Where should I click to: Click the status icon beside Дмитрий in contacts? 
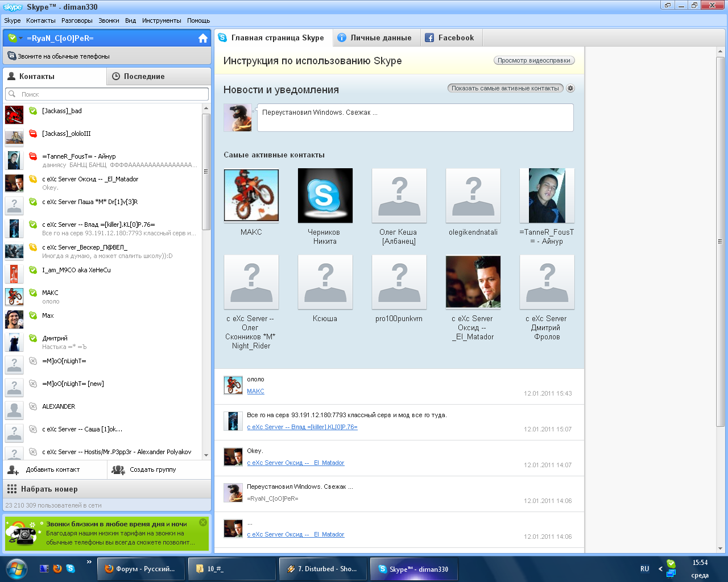pos(33,338)
